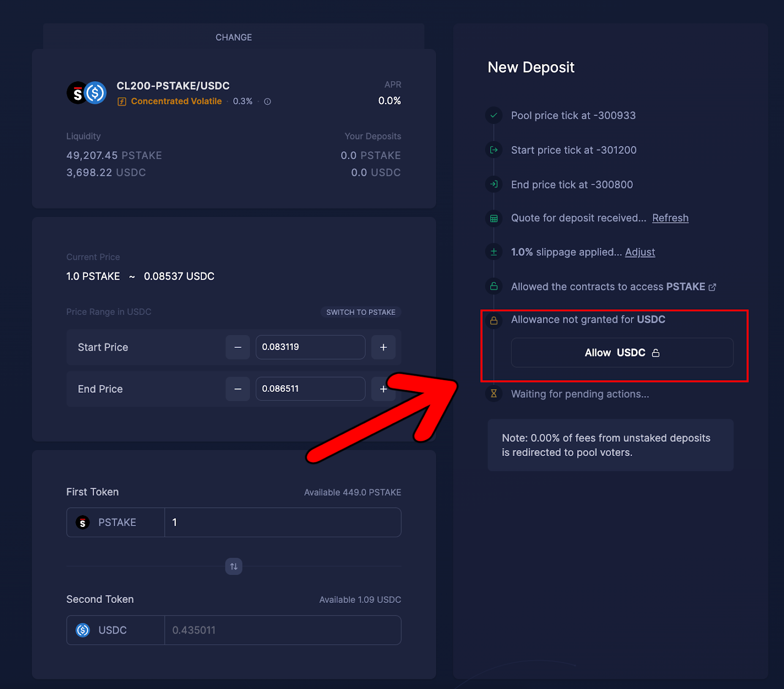
Task: Edit the End Price field 0.086511
Action: (310, 389)
